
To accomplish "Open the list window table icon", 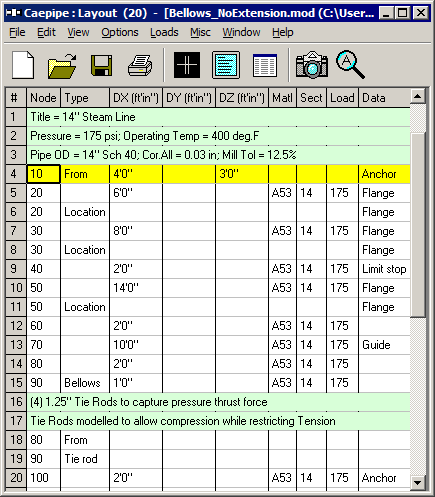I will 265,65.
